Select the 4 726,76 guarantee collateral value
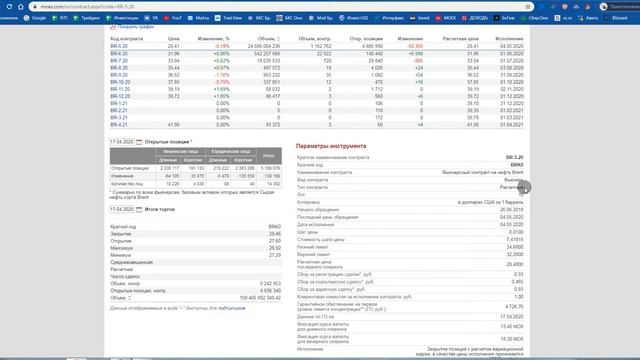The image size is (640, 360). [x=514, y=307]
